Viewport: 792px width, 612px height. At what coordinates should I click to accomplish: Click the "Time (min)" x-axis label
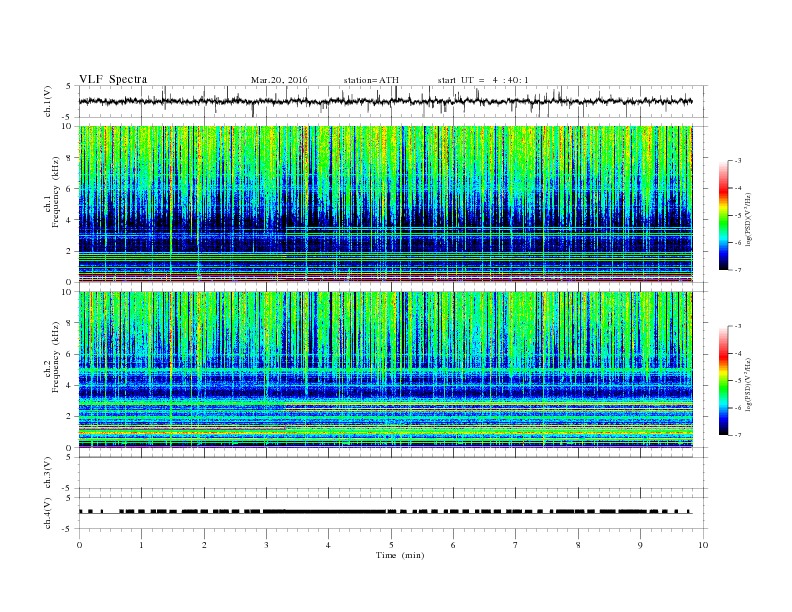[400, 555]
